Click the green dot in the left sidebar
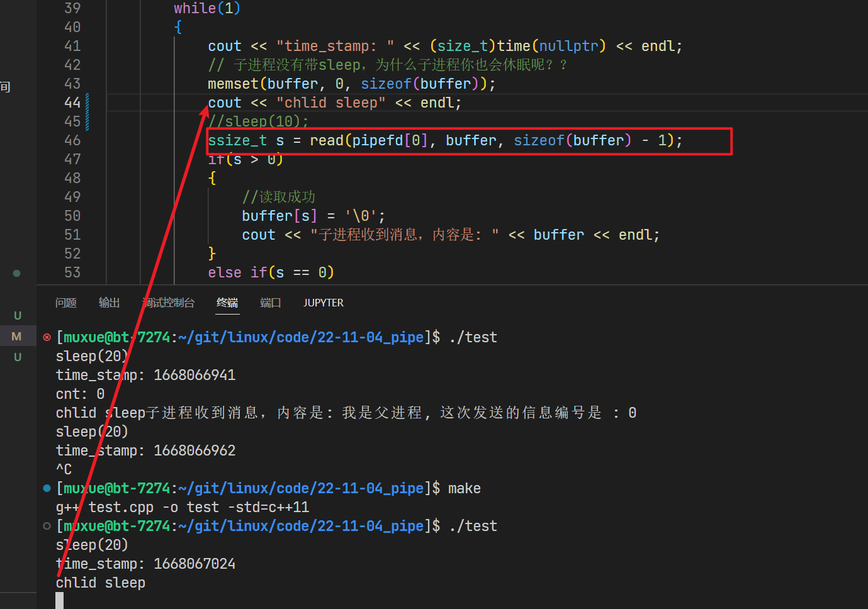This screenshot has height=609, width=868. (x=17, y=273)
